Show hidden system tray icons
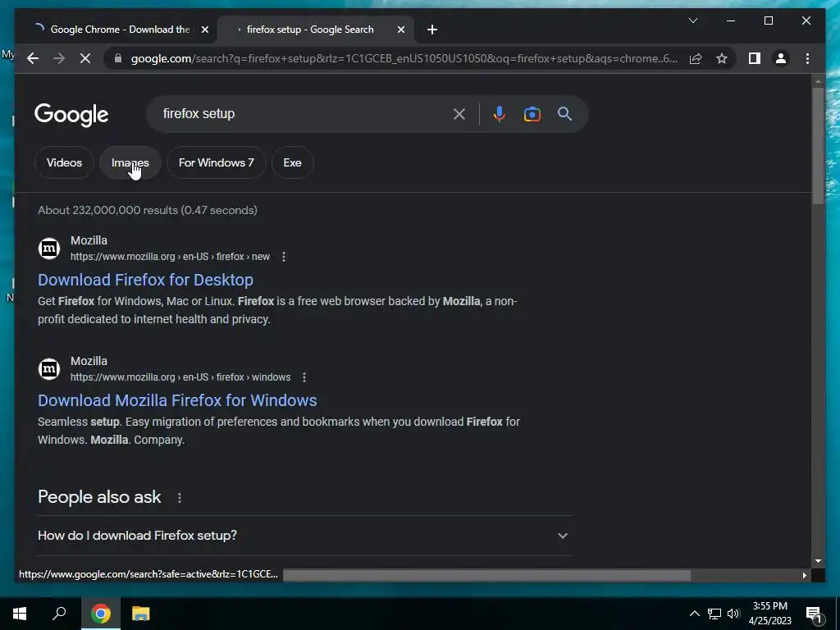This screenshot has width=840, height=630. (x=694, y=614)
